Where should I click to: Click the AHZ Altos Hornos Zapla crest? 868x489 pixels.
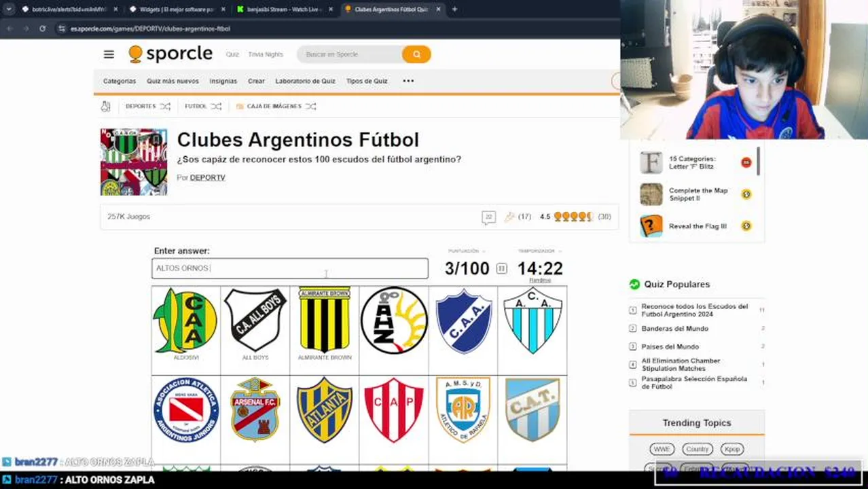394,320
